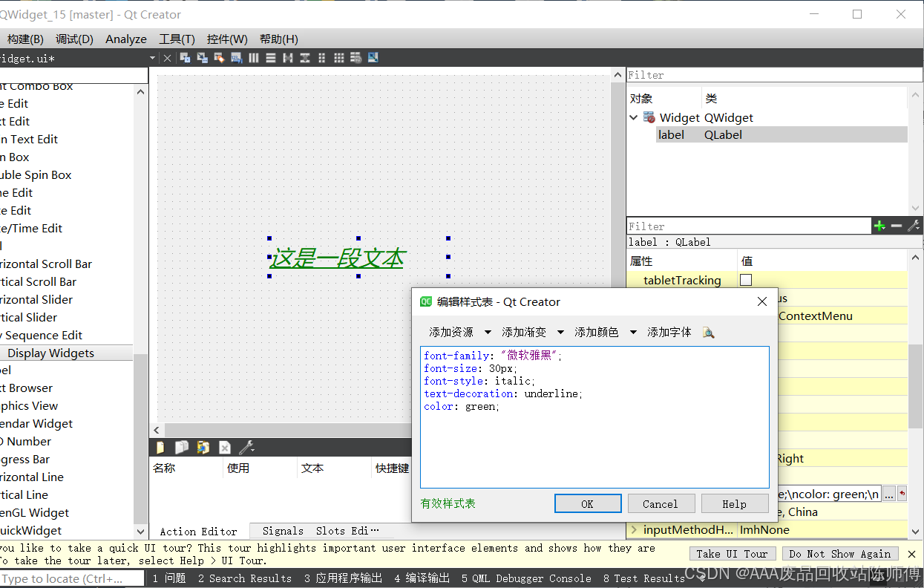Open the 添加资源 dropdown arrow

[488, 332]
